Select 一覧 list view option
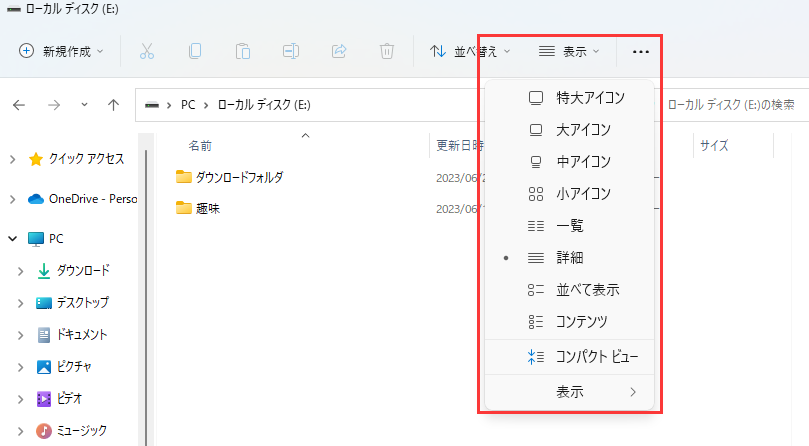809x446 pixels. [570, 226]
